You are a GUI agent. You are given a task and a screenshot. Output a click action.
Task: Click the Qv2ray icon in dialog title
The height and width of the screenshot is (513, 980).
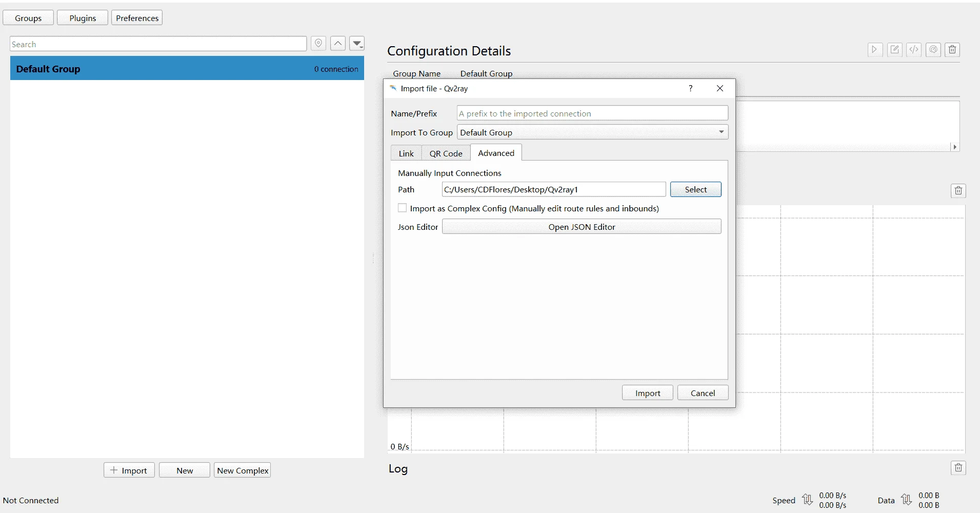pos(393,88)
